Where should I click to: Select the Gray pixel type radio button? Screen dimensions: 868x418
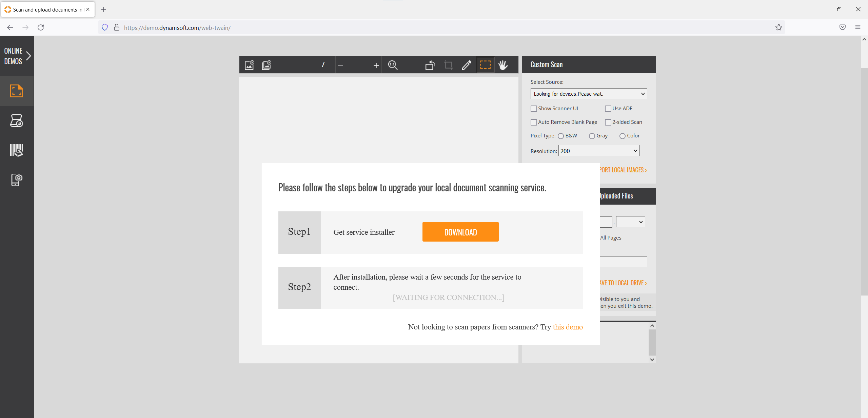(592, 136)
